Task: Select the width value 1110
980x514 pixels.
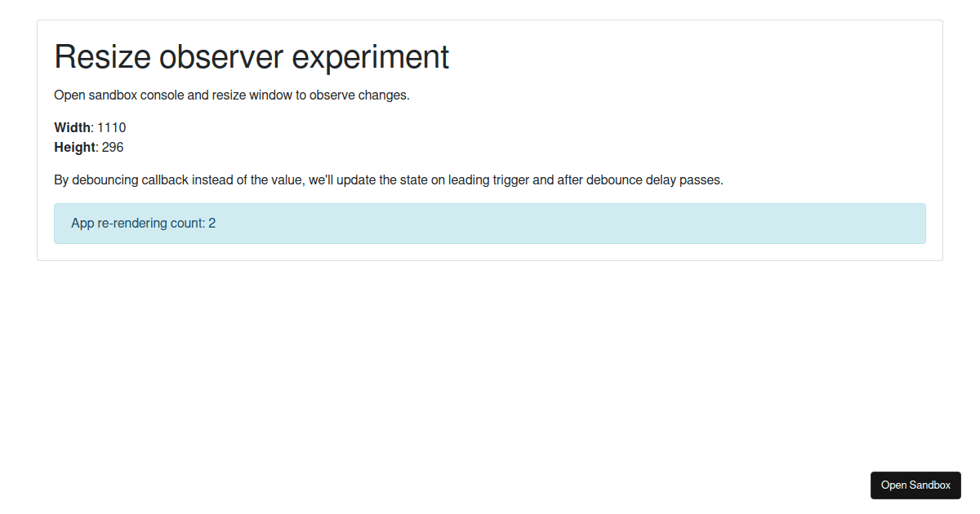Action: [111, 127]
